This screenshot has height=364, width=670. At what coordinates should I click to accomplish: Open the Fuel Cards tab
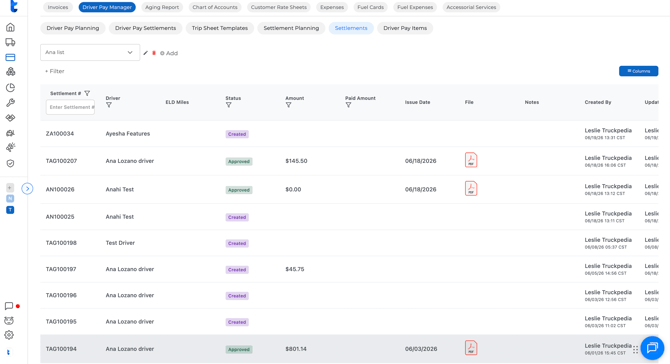(370, 7)
